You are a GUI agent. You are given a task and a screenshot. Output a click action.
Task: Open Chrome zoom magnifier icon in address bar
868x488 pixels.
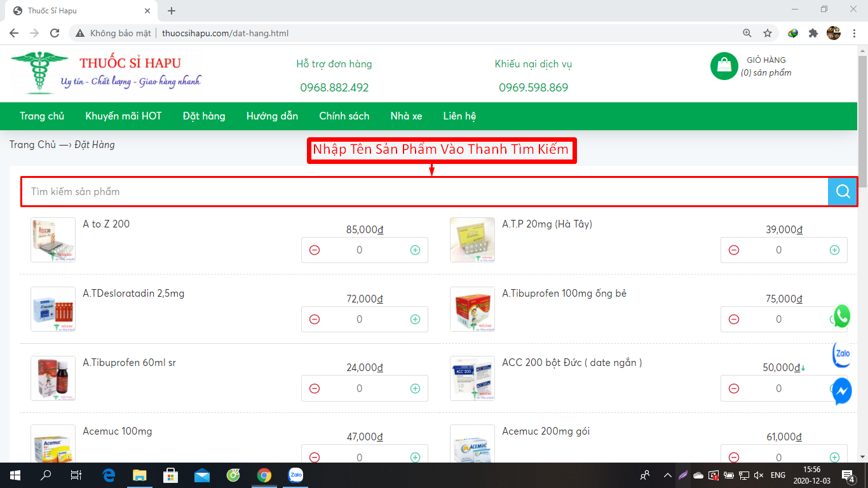click(x=747, y=33)
